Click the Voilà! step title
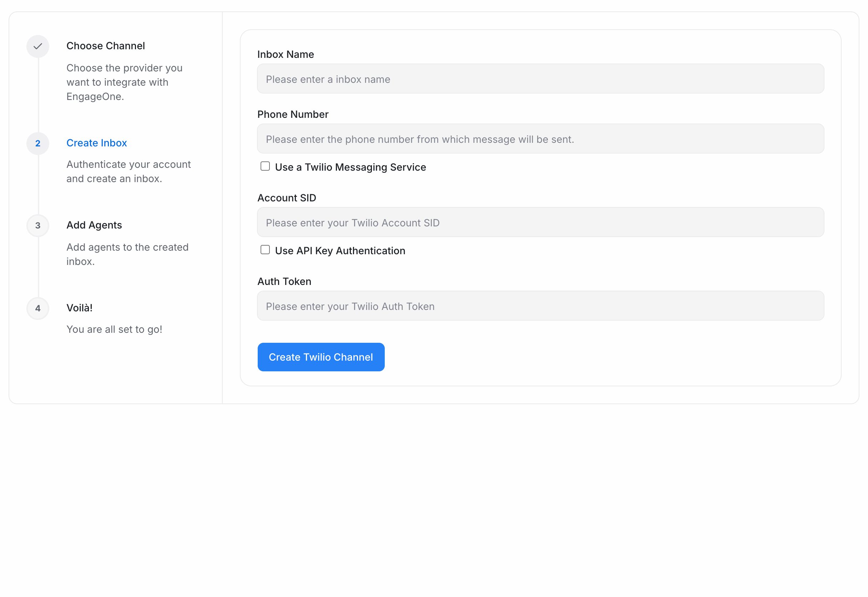The width and height of the screenshot is (868, 597). pyautogui.click(x=79, y=307)
